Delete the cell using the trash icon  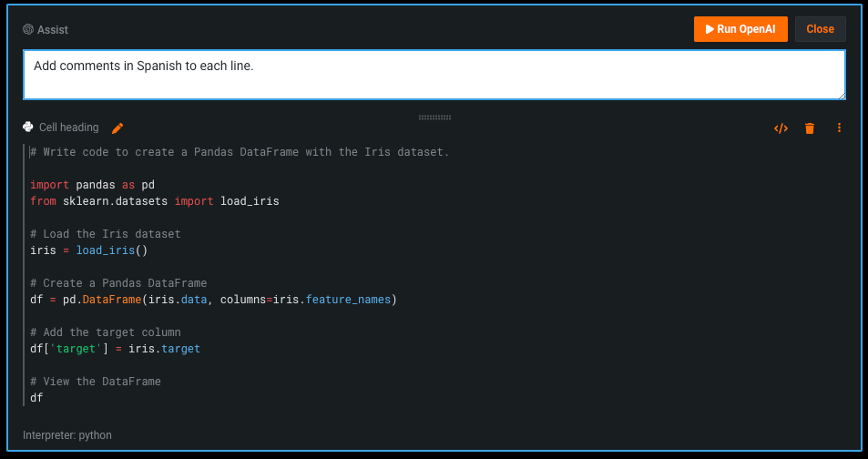810,128
